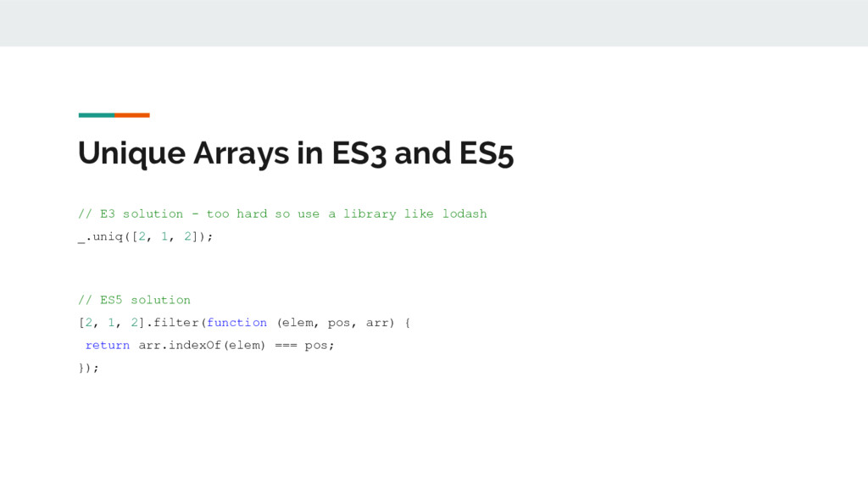Click the closing '});' code line
This screenshot has height=488, width=868.
point(88,368)
